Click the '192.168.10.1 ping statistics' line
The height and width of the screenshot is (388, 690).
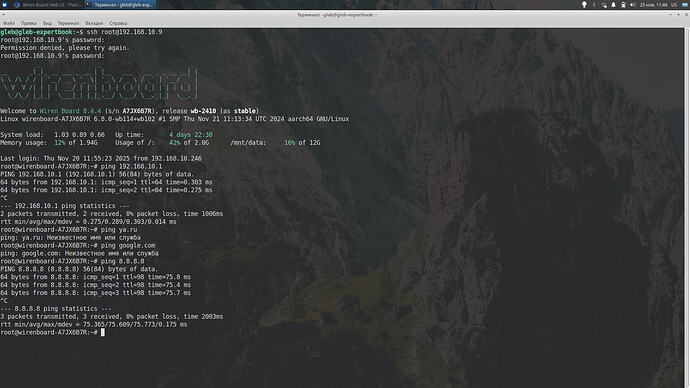65,206
